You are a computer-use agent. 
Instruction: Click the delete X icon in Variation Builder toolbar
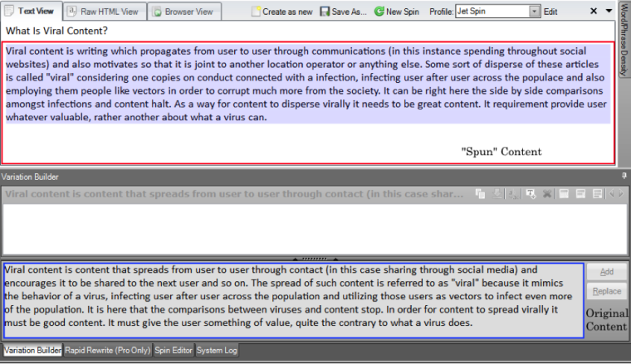tap(547, 194)
